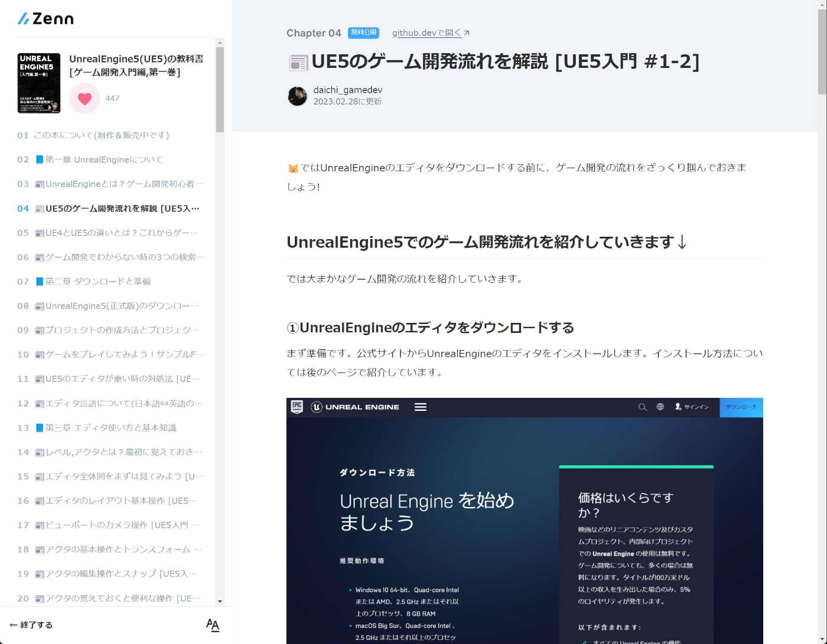
Task: Open chapter 14 レベル,アクタとは？
Action: click(x=110, y=452)
